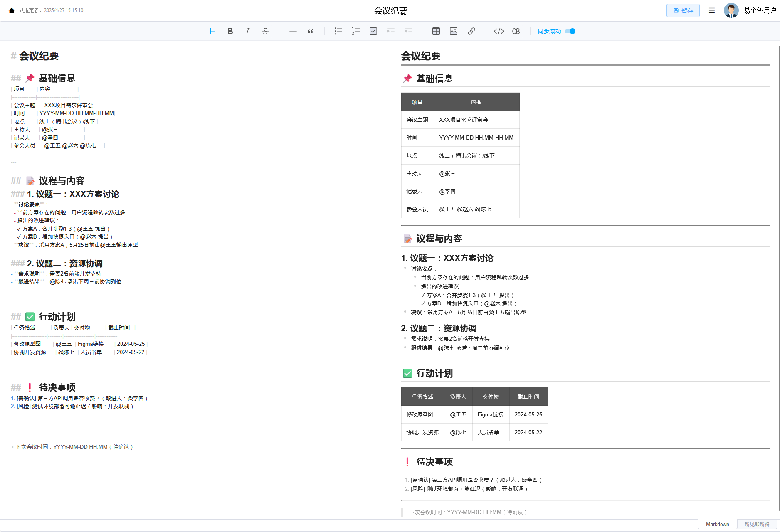Click '[风险] 测试环境部署' item in preview

click(469, 489)
